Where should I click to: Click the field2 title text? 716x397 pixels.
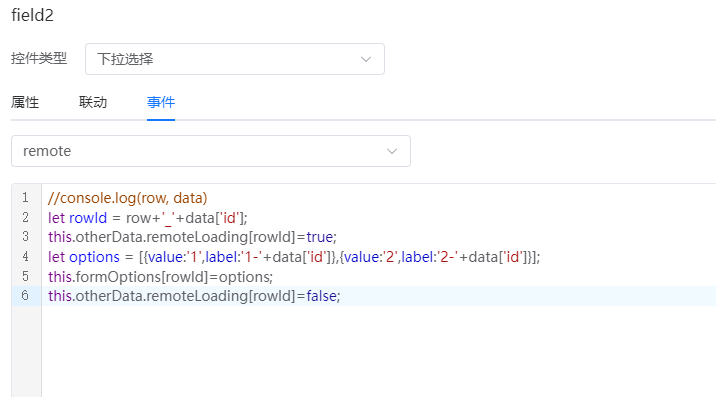coord(32,15)
